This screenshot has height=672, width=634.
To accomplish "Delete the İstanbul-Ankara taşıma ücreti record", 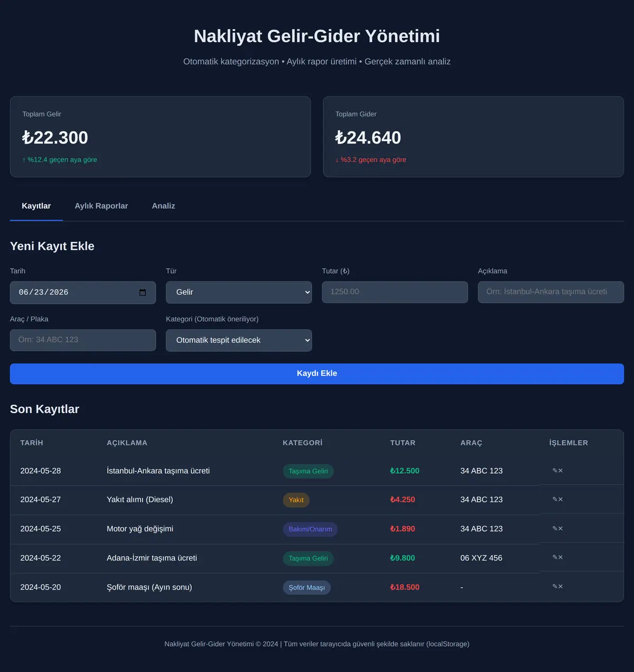I will point(561,471).
